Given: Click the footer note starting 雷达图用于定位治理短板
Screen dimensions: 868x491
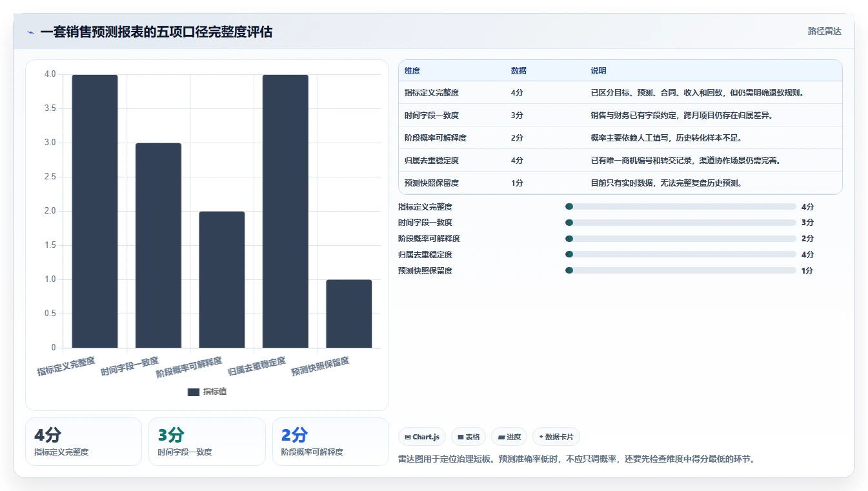Looking at the screenshot, I should (577, 459).
